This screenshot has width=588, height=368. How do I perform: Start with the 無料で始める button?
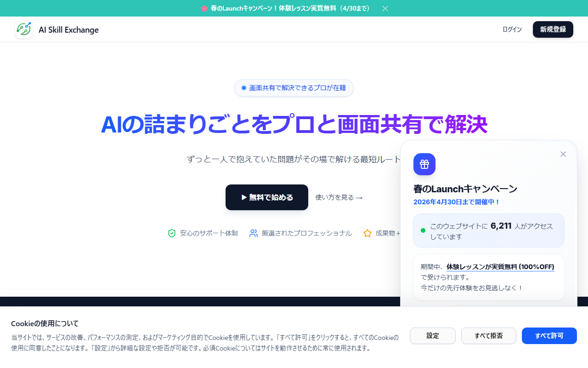(x=267, y=197)
